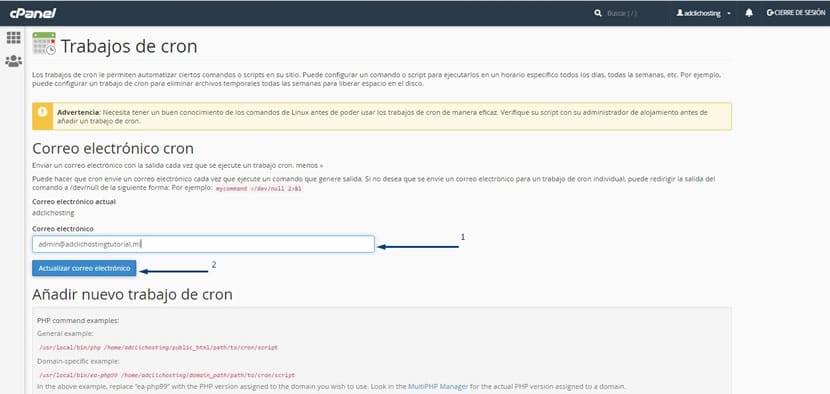Click the search magnifier icon
This screenshot has width=830, height=394.
(598, 13)
